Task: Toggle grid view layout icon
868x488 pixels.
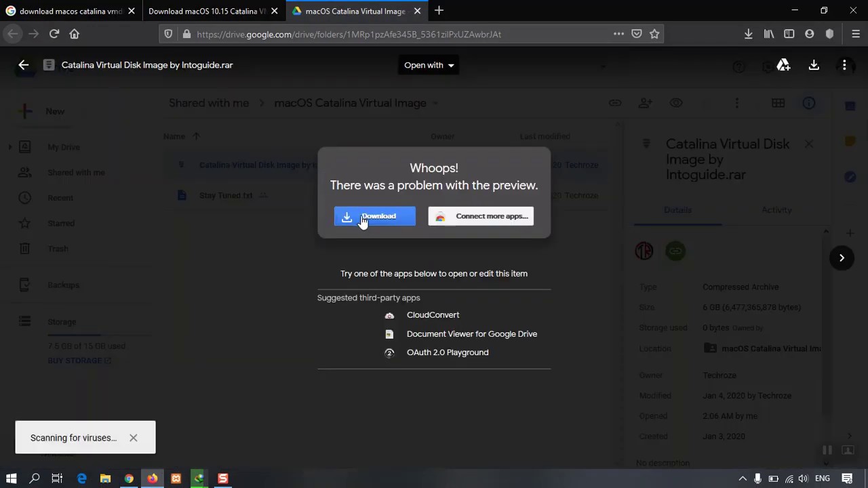Action: 778,103
